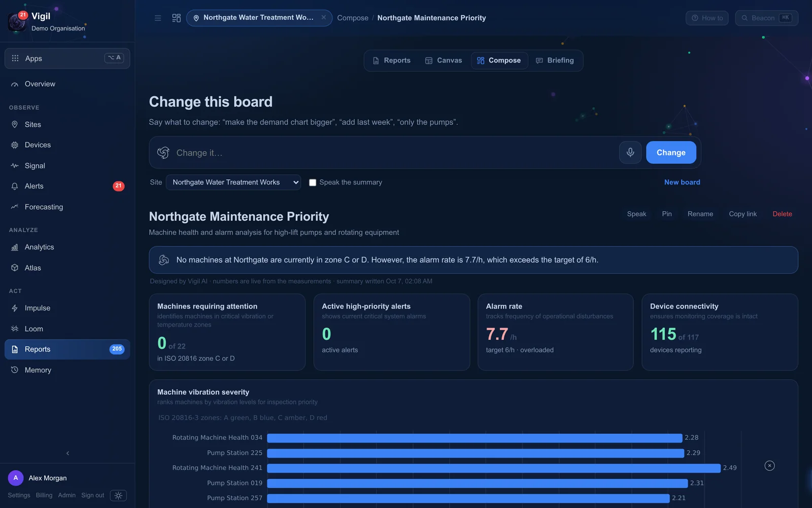
Task: Open the Signal section
Action: 67,166
